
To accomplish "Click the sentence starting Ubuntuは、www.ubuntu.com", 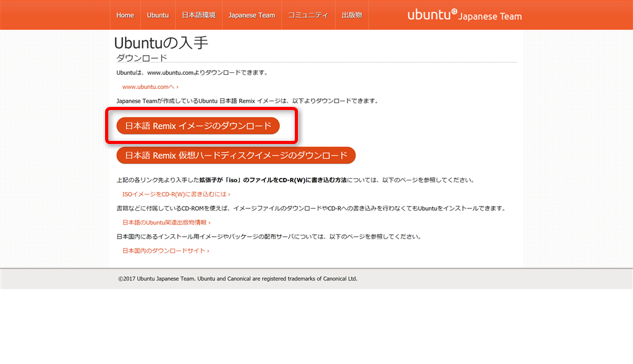I will pos(192,73).
